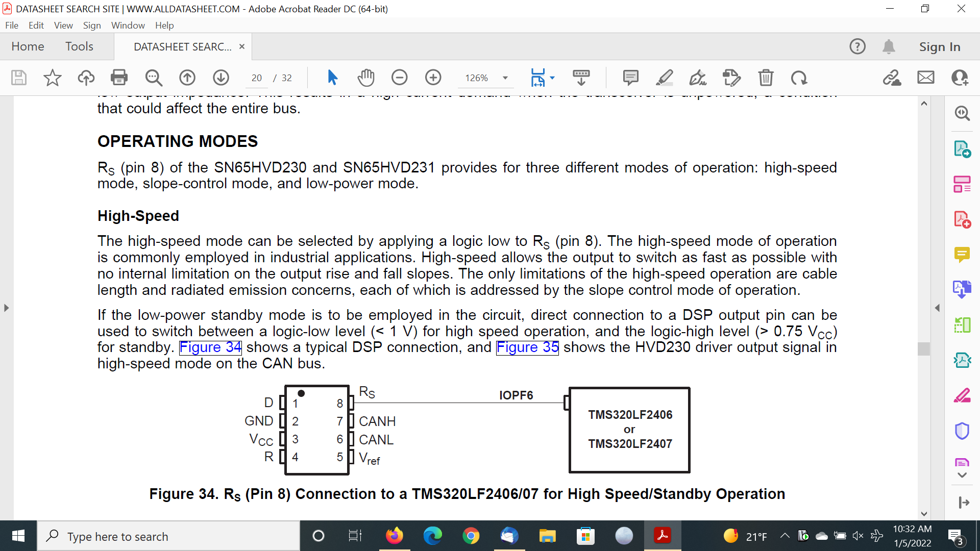The image size is (980, 551).
Task: Select the Highlight text tool
Action: coord(664,78)
